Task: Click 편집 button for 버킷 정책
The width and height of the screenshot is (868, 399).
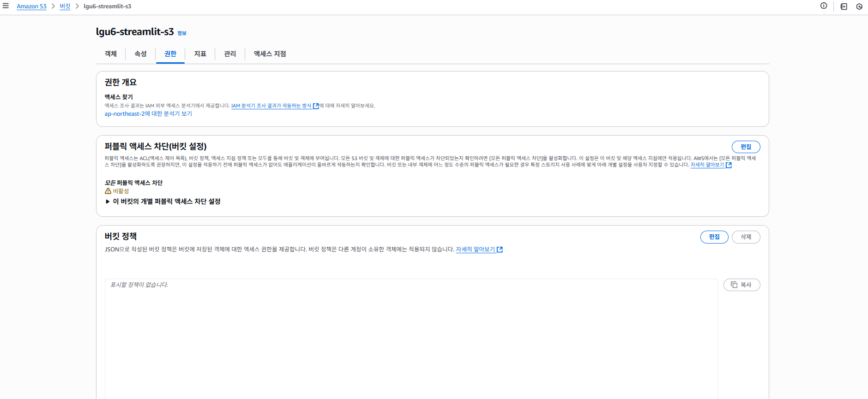Action: point(714,237)
